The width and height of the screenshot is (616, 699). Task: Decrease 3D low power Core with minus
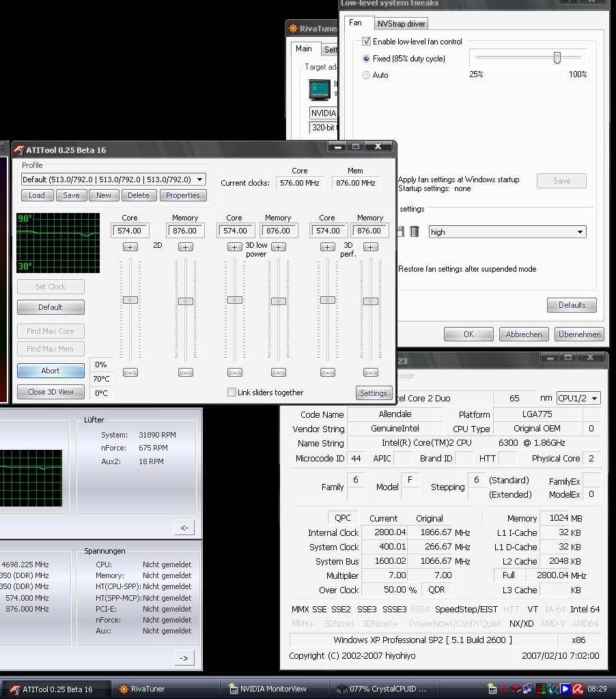tap(235, 372)
